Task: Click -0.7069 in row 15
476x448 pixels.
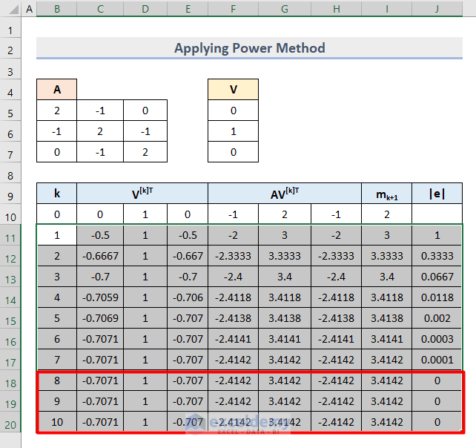Action: pos(100,318)
